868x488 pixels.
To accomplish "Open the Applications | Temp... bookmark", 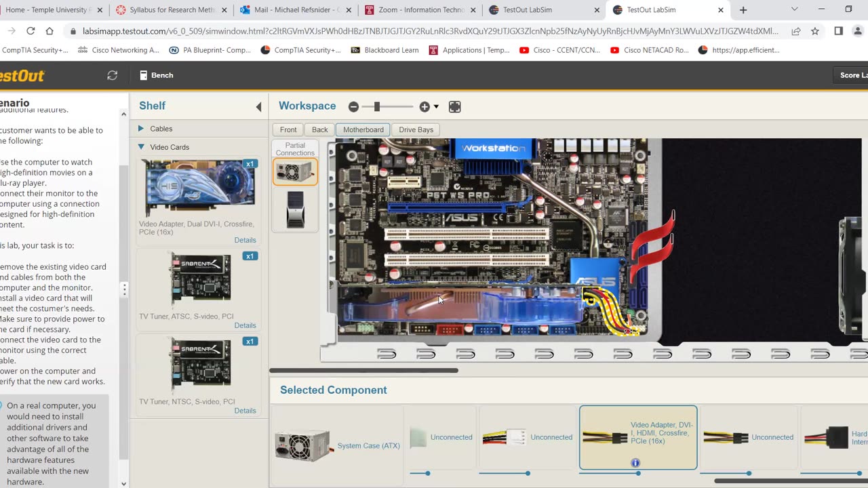I will point(469,50).
